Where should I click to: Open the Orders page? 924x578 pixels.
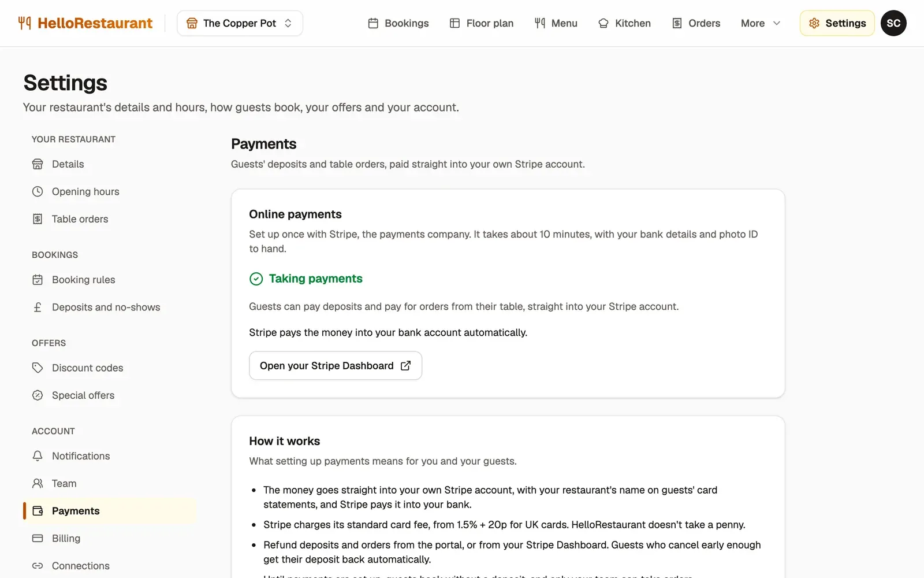coord(696,23)
